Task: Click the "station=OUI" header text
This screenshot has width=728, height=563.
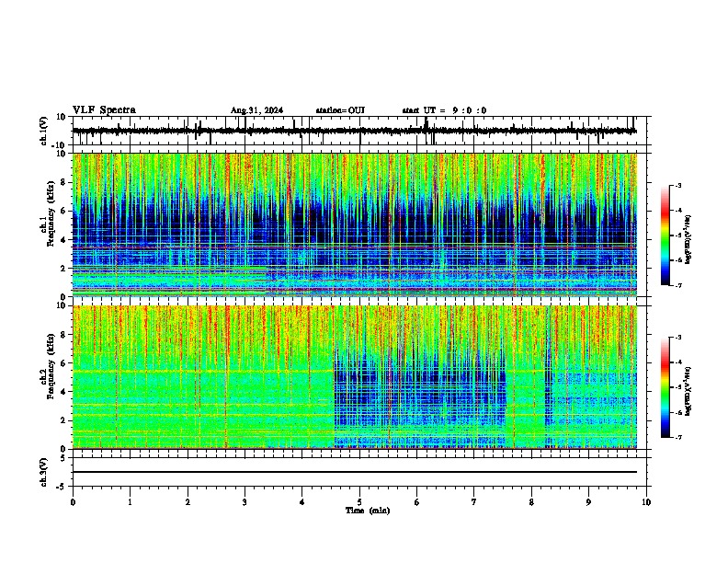Action: [x=340, y=110]
